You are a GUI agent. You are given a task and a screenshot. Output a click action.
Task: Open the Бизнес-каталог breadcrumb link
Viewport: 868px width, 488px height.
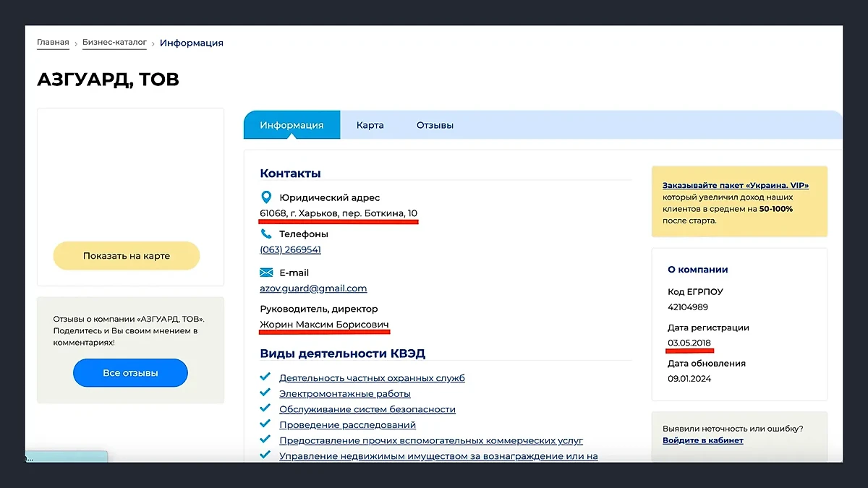point(114,42)
